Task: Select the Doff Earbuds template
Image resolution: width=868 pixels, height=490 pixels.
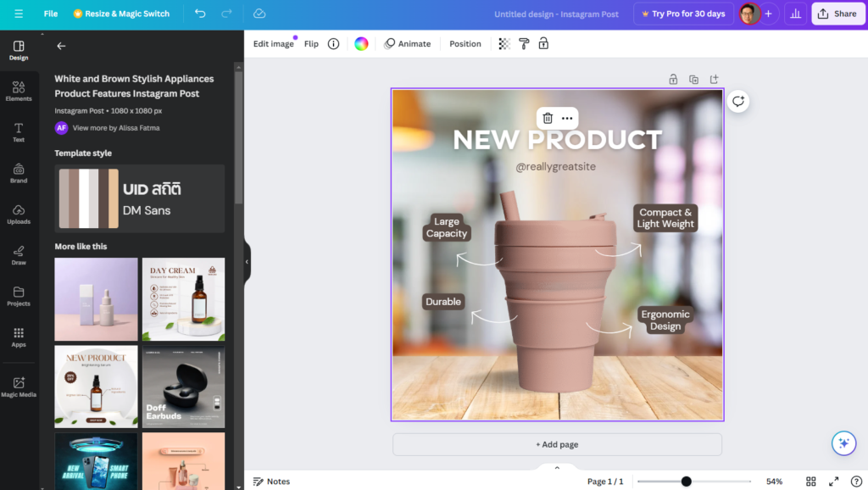Action: 183,387
